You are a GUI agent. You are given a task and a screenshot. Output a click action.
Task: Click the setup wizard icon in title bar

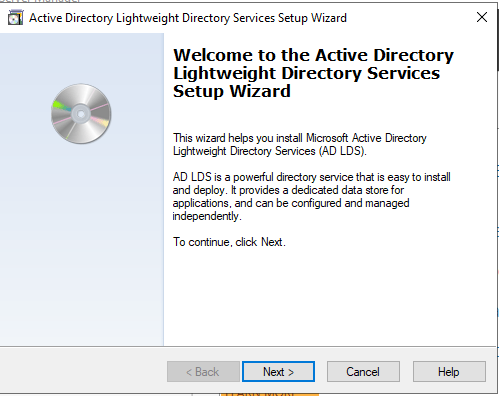15,18
